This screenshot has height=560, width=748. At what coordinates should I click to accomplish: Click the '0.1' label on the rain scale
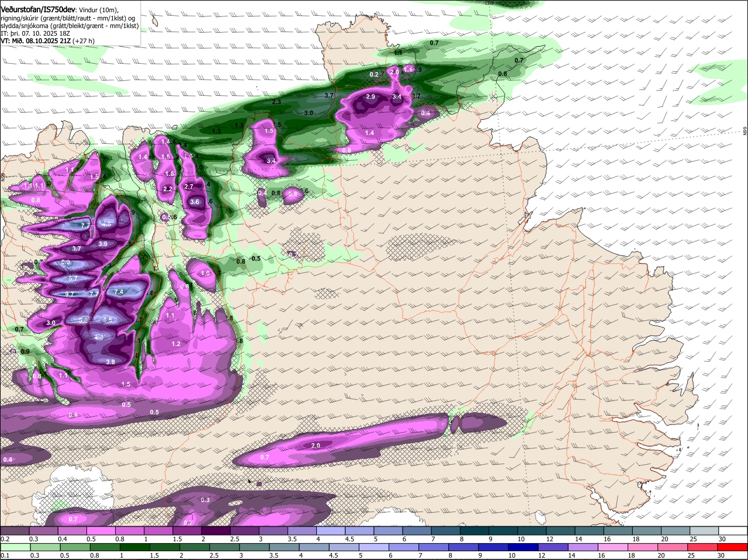(5, 555)
